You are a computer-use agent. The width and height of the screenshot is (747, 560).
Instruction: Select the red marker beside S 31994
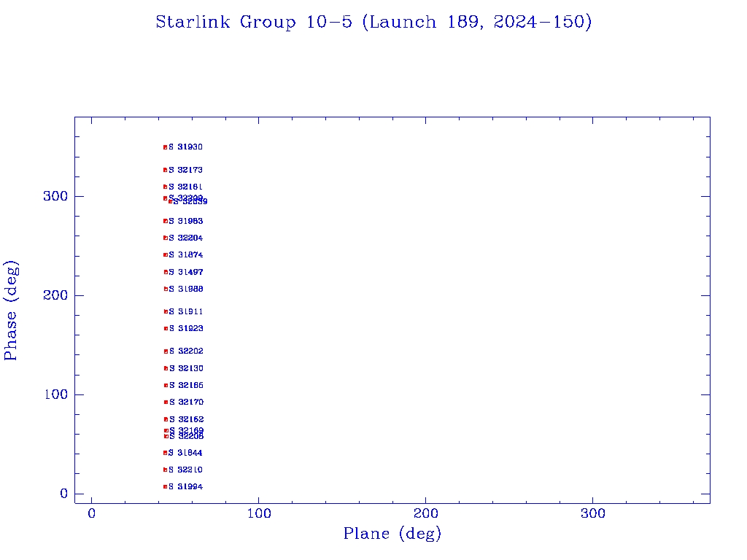point(165,486)
